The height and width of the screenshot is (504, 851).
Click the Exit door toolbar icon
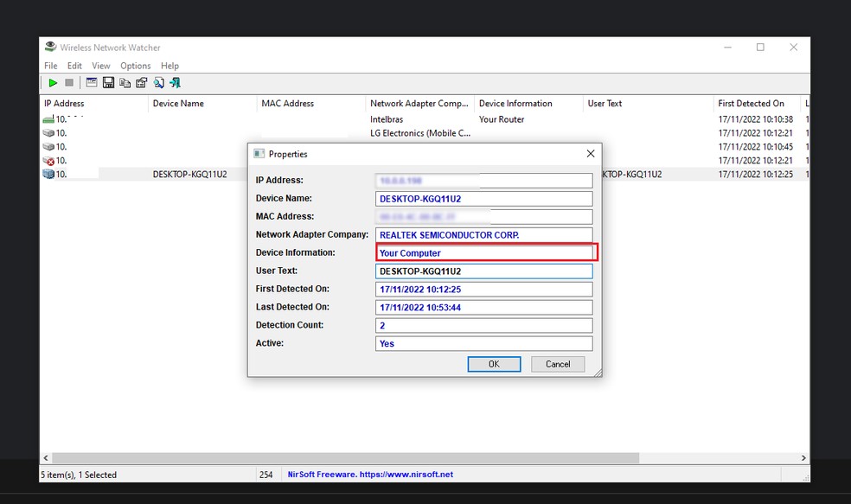[x=176, y=83]
